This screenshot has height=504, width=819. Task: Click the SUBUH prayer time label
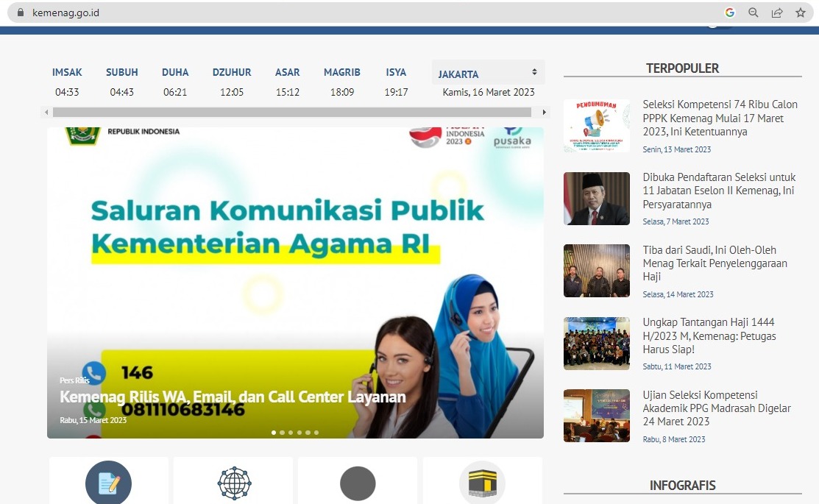click(121, 72)
